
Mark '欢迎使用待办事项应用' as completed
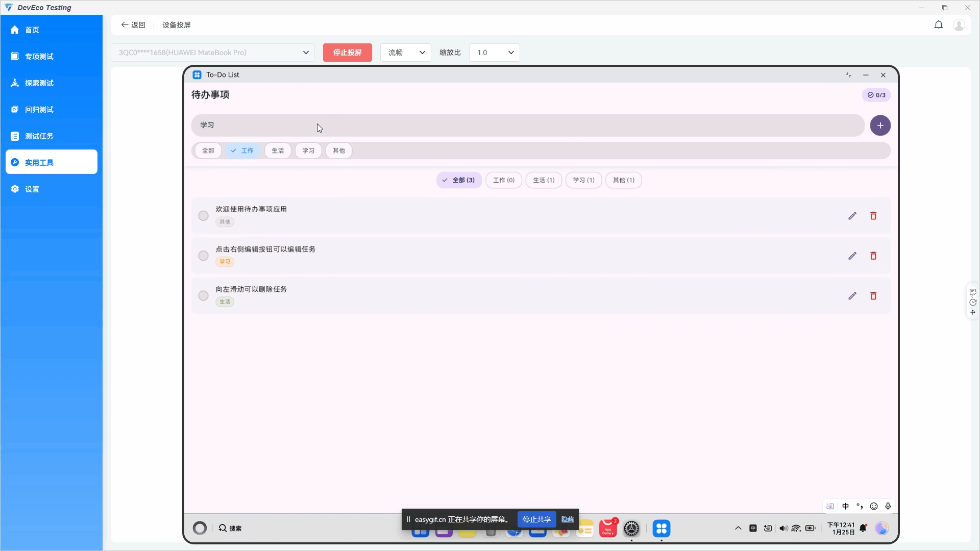[x=203, y=216]
